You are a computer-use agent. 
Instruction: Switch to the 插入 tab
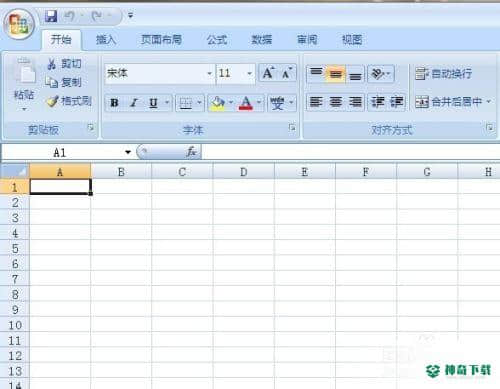(106, 40)
